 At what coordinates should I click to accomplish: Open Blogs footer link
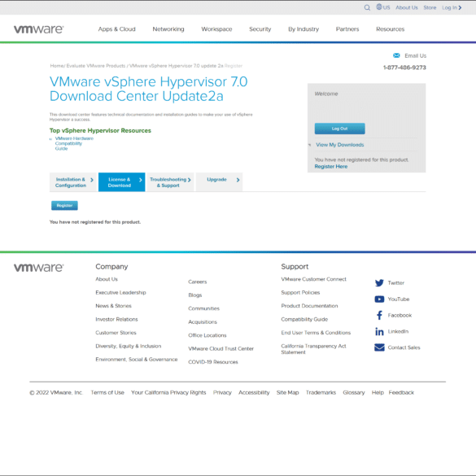pos(195,295)
